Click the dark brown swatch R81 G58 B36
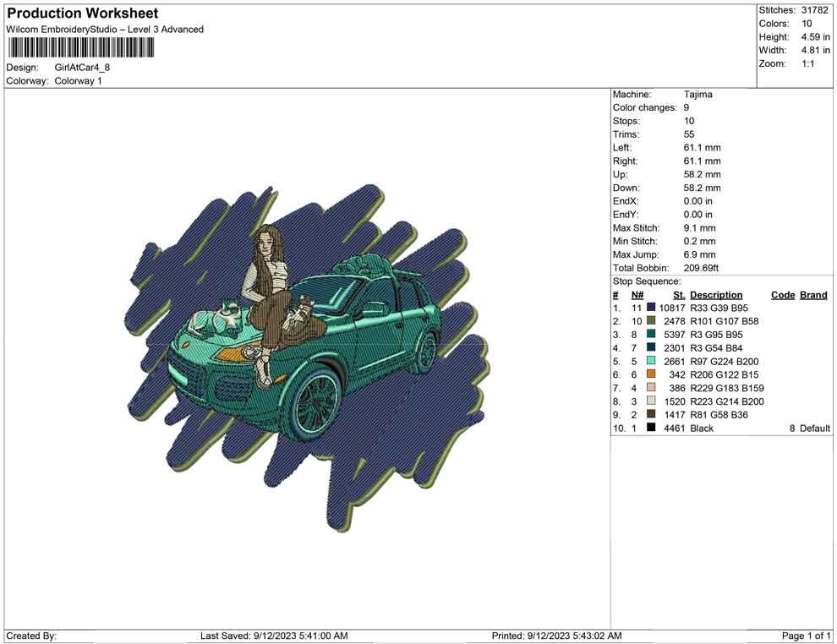The image size is (837, 644). click(651, 415)
